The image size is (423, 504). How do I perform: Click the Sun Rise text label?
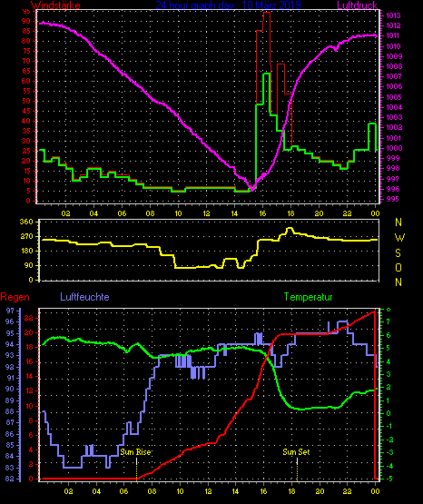pos(135,452)
